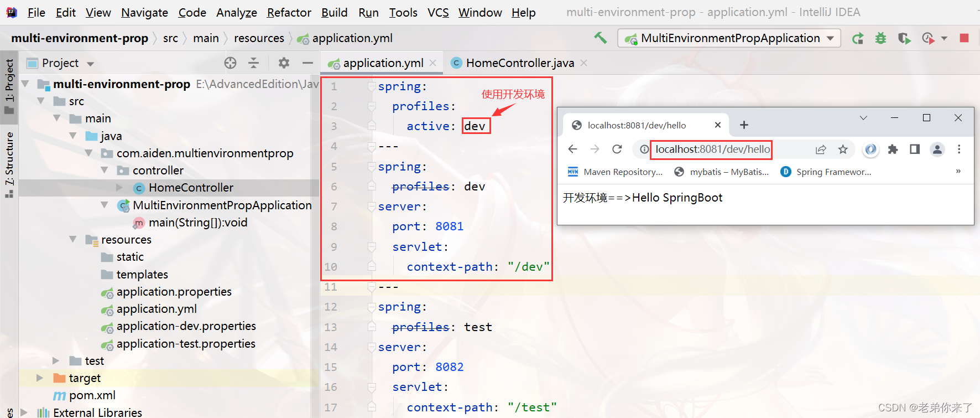Open search tabs chevron in browser titlebar
980x418 pixels.
click(863, 118)
